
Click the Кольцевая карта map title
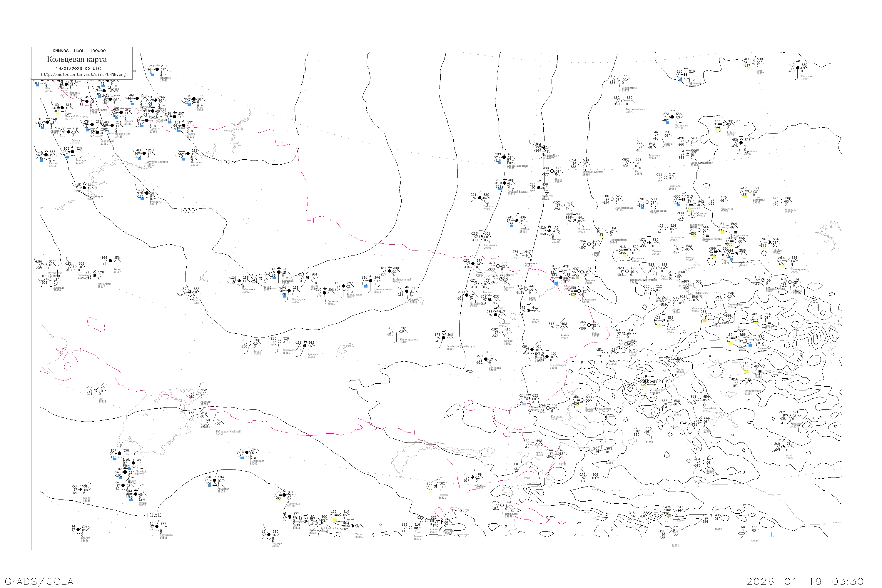[77, 59]
